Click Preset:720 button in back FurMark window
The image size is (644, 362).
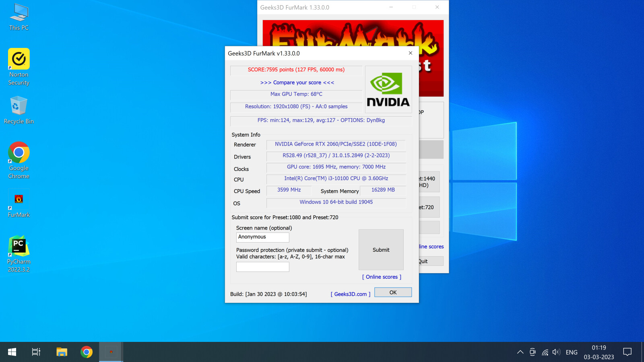point(429,207)
